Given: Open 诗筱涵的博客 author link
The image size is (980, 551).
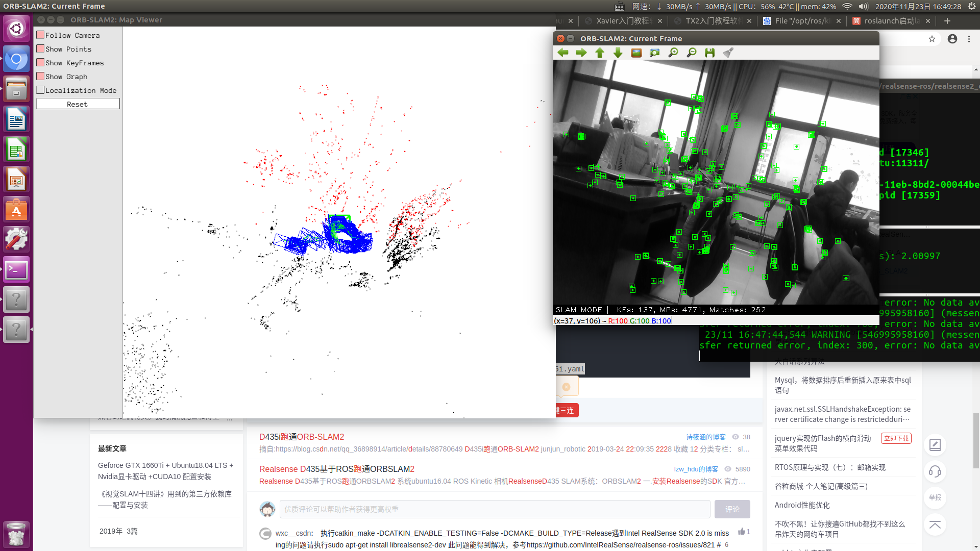Looking at the screenshot, I should point(706,437).
